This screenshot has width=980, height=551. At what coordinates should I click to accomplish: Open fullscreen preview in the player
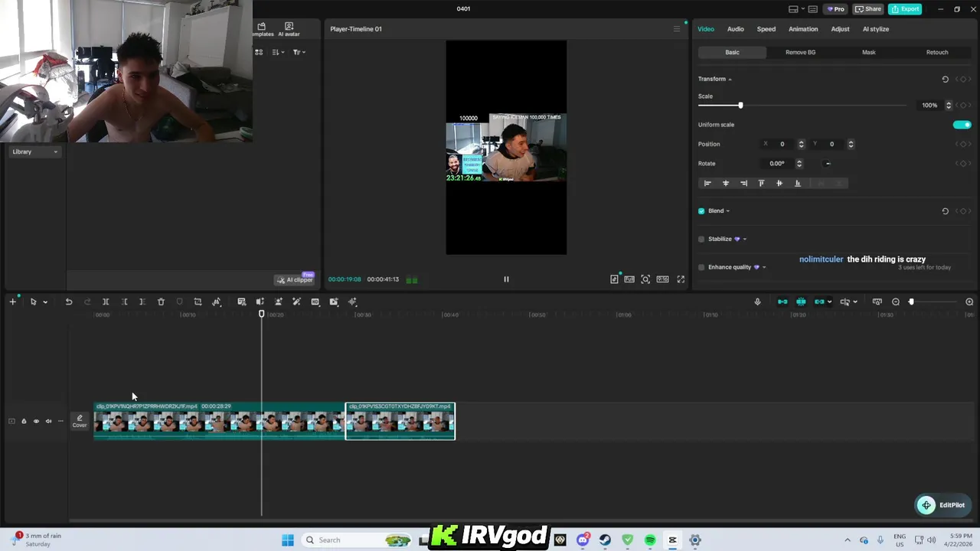(681, 279)
